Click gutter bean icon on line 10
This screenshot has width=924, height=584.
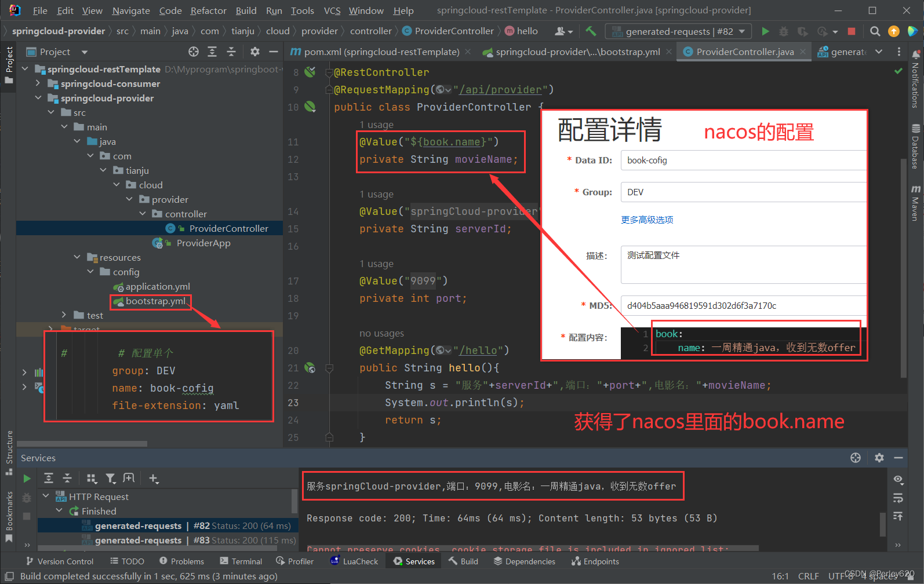tap(311, 107)
